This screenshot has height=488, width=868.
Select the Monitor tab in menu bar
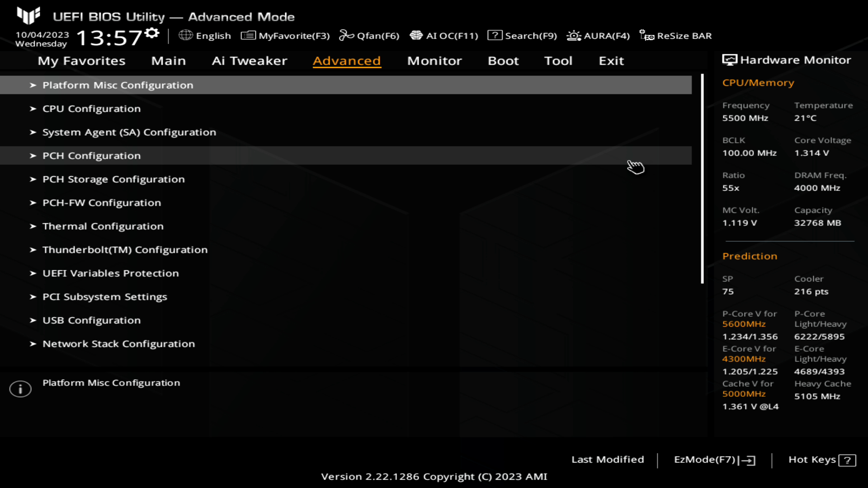click(x=434, y=60)
